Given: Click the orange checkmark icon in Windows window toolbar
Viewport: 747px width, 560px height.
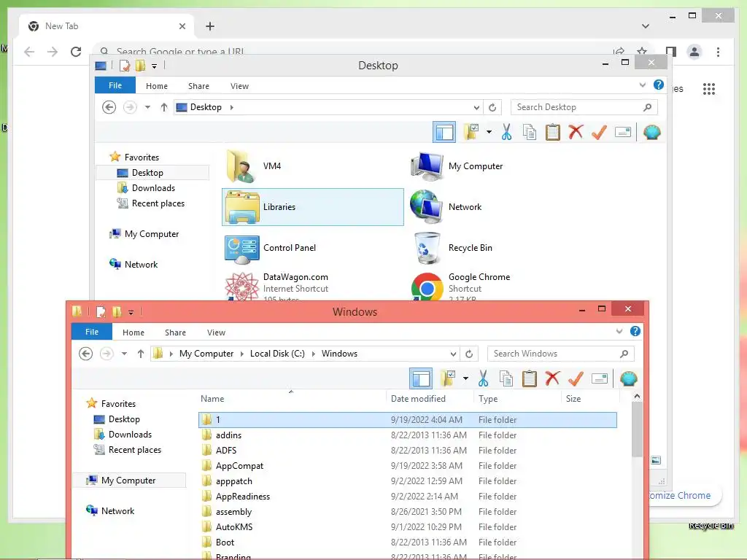Looking at the screenshot, I should pyautogui.click(x=576, y=378).
